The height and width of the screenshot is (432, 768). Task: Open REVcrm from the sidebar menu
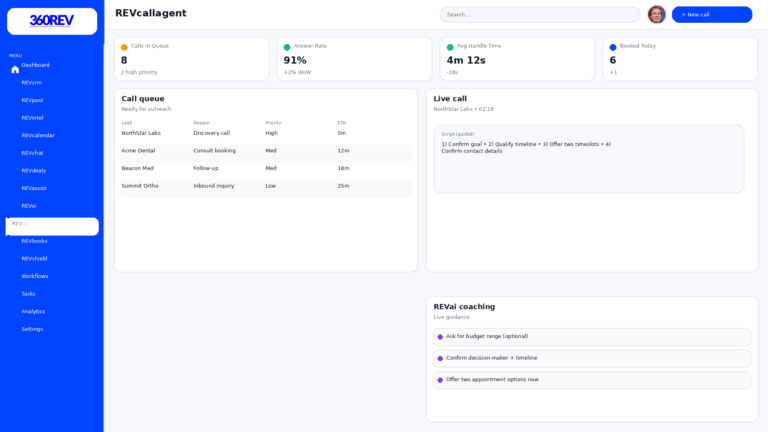click(x=32, y=83)
